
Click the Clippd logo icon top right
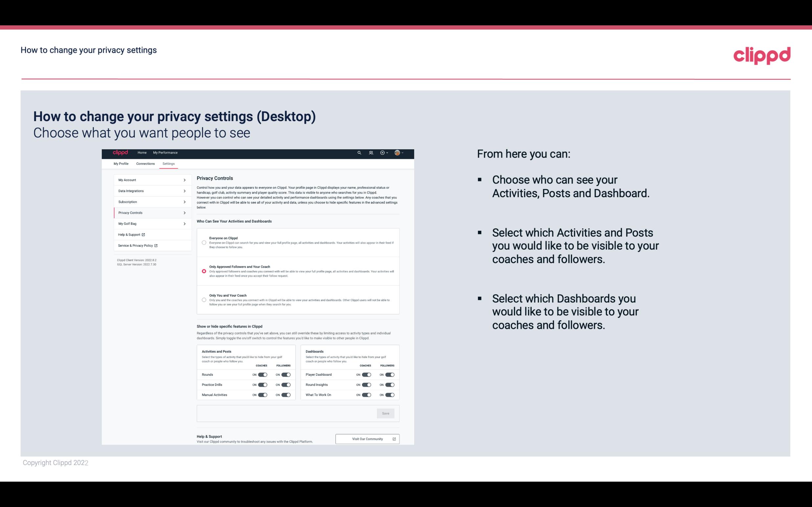[x=762, y=55]
